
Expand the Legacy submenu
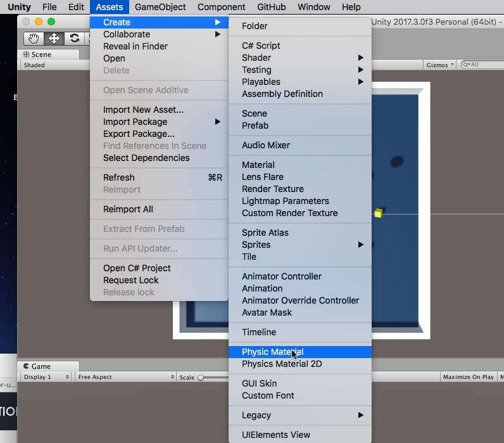(x=300, y=415)
